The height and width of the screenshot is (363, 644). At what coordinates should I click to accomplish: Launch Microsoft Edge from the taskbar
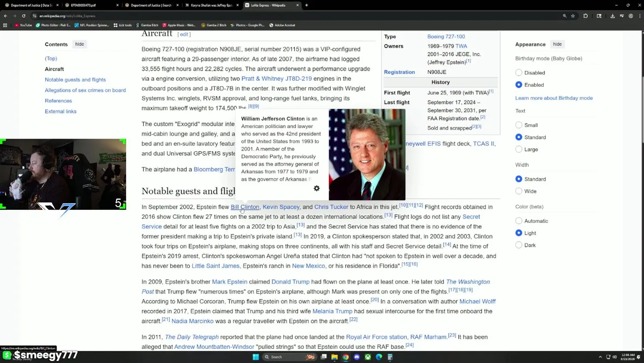[x=379, y=357]
